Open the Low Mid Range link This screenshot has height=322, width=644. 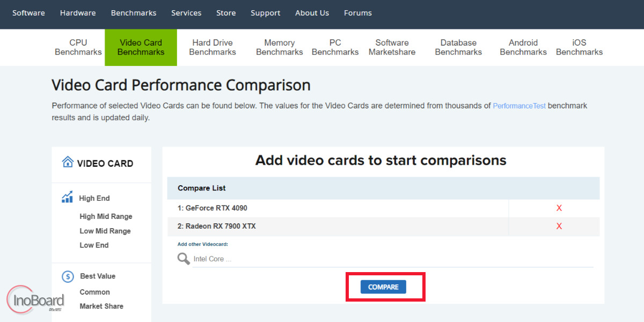[x=105, y=231]
